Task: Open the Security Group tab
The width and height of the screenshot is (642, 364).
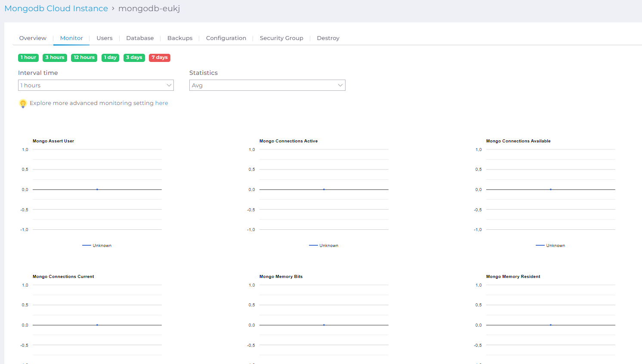Action: (281, 38)
